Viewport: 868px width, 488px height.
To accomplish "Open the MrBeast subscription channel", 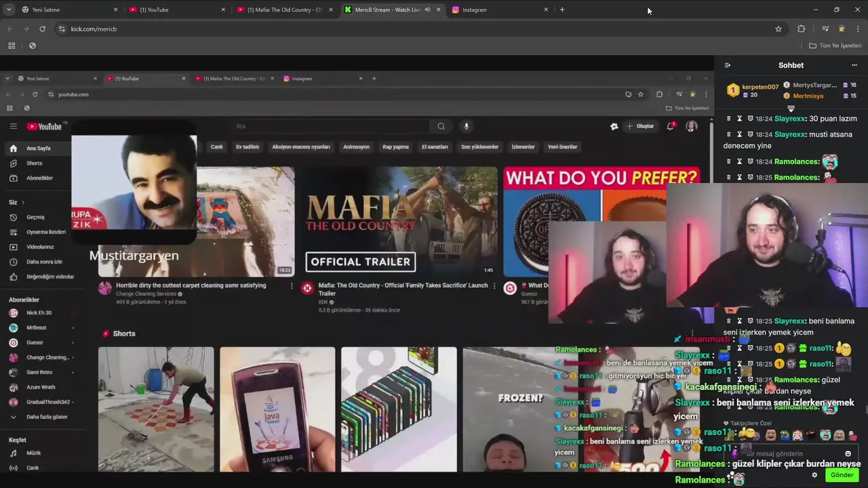I will click(x=37, y=327).
